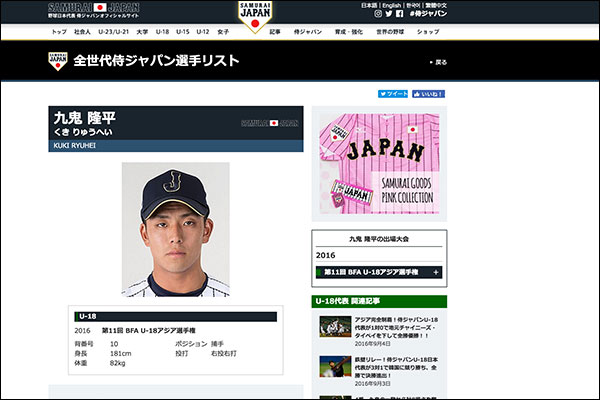Open the Twitter bird icon in header
Screen dimensions: 600x400
[389, 14]
